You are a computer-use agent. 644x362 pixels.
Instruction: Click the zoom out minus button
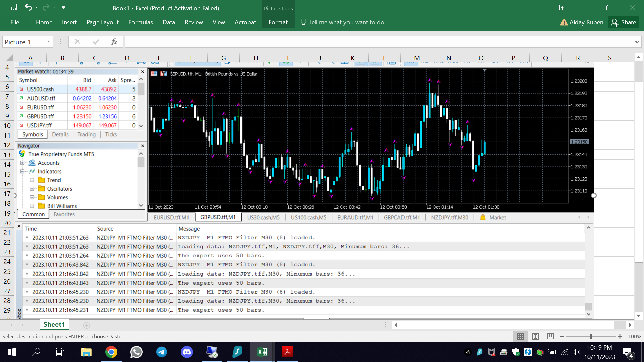tap(562, 336)
